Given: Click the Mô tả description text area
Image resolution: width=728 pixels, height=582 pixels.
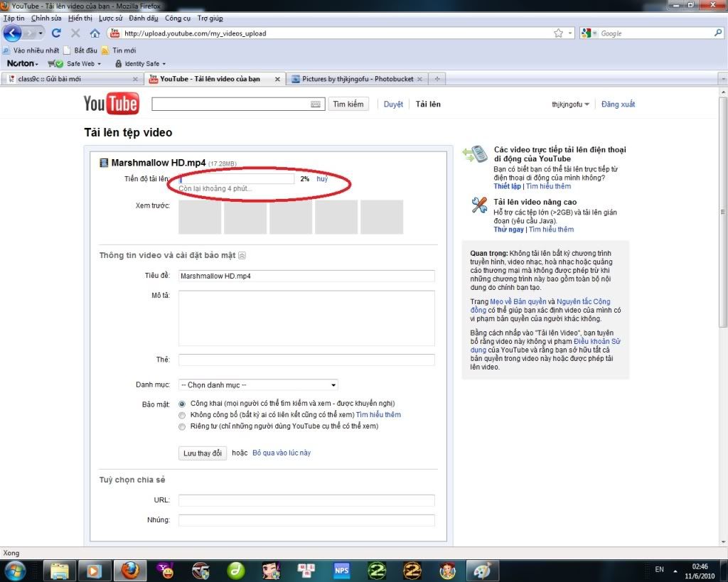Looking at the screenshot, I should click(306, 318).
